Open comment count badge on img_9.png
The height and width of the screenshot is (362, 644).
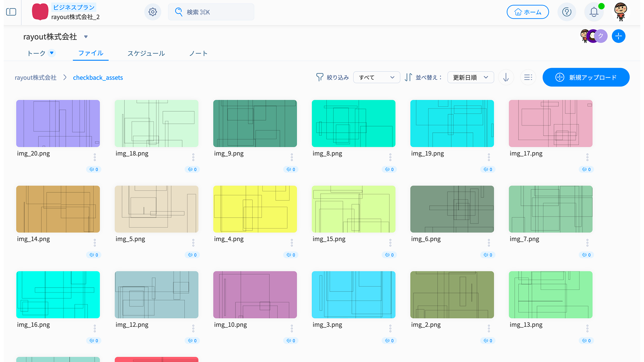pos(290,170)
